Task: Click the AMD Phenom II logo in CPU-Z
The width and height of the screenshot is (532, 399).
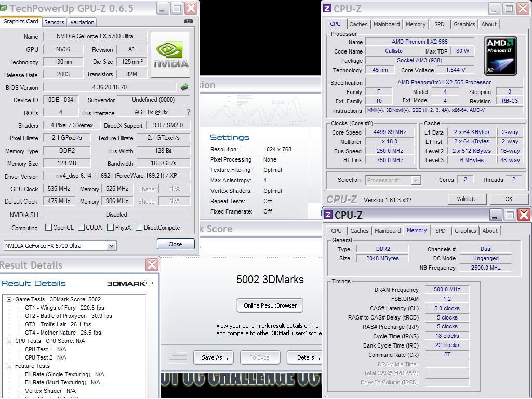Action: pyautogui.click(x=500, y=56)
